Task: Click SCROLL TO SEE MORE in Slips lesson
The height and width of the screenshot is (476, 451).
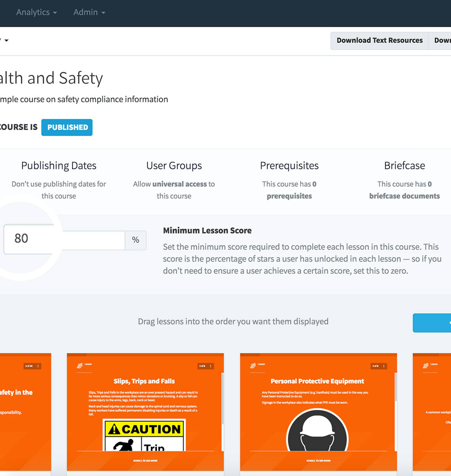Action: click(x=145, y=461)
